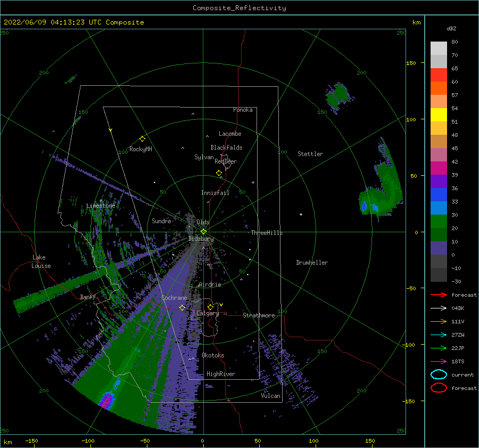
Task: Click the Vulcan town label
Action: 271,396
